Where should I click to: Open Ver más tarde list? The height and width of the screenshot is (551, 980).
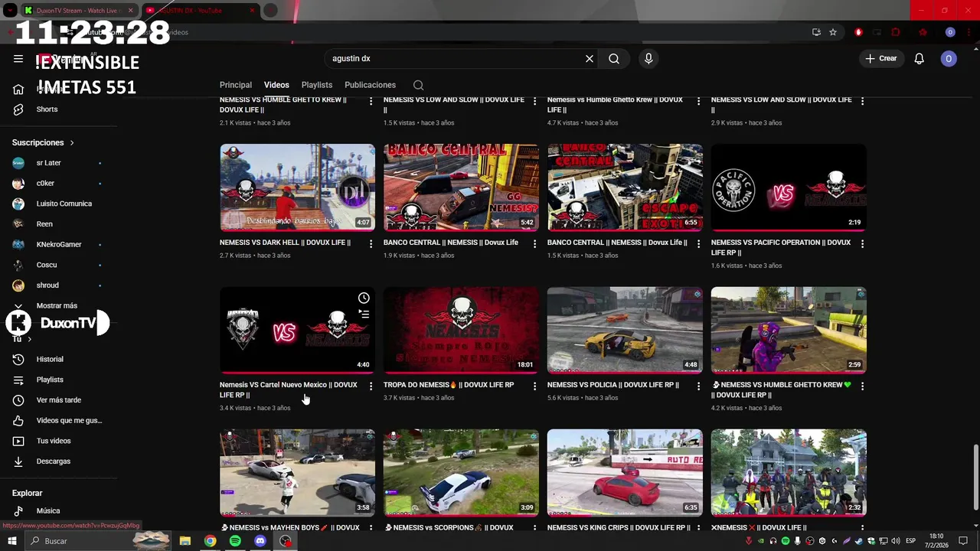tap(58, 400)
